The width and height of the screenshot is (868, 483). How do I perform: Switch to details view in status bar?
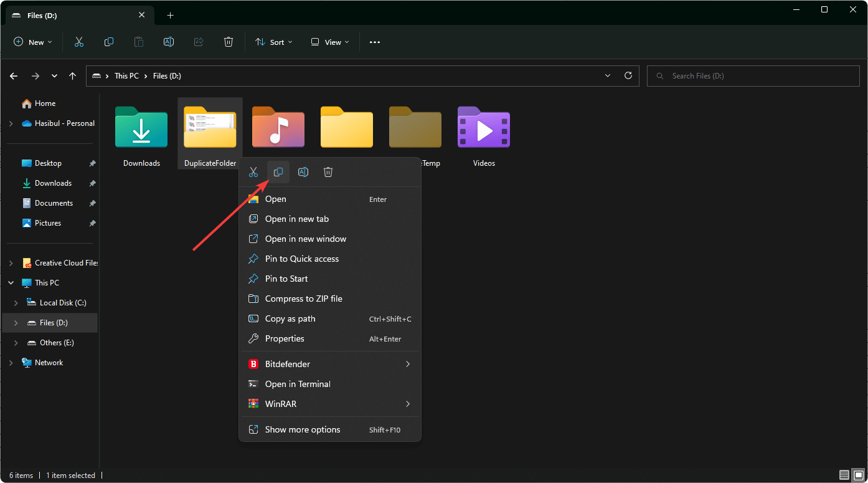[x=844, y=476]
